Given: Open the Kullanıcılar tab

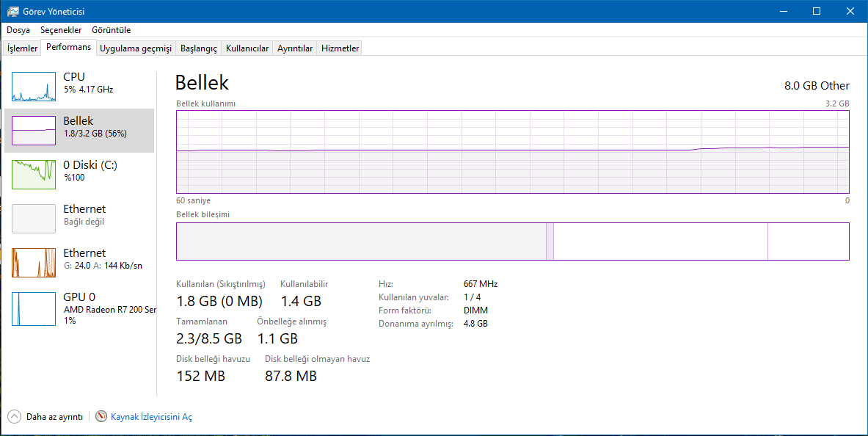Looking at the screenshot, I should [x=247, y=48].
